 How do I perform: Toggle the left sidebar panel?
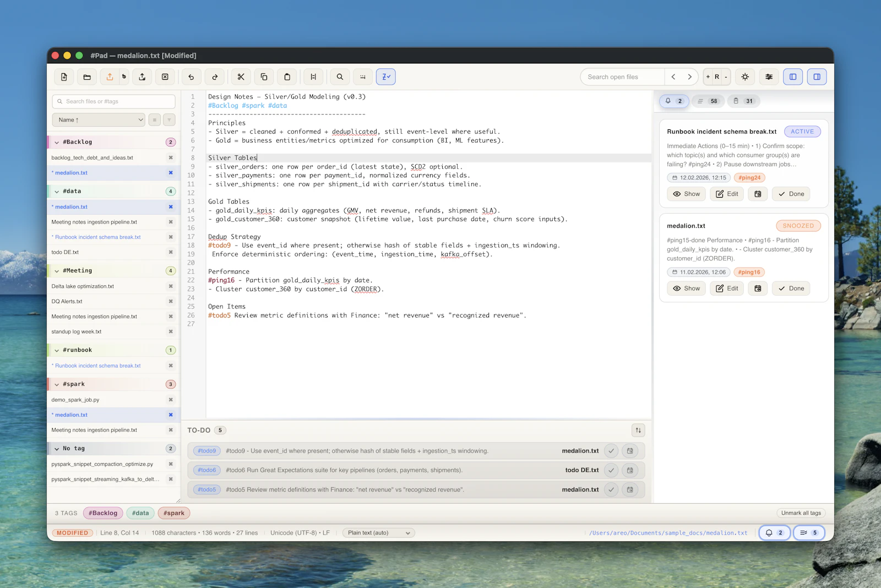click(793, 77)
